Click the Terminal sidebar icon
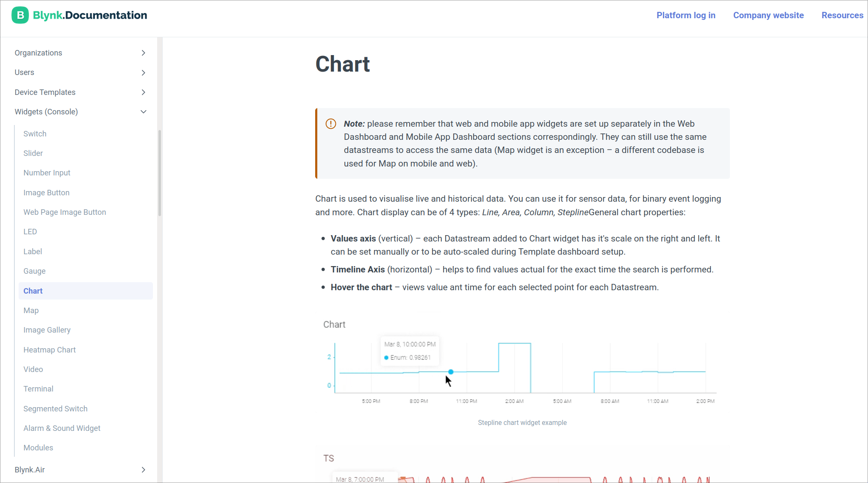This screenshot has height=483, width=868. pos(38,389)
